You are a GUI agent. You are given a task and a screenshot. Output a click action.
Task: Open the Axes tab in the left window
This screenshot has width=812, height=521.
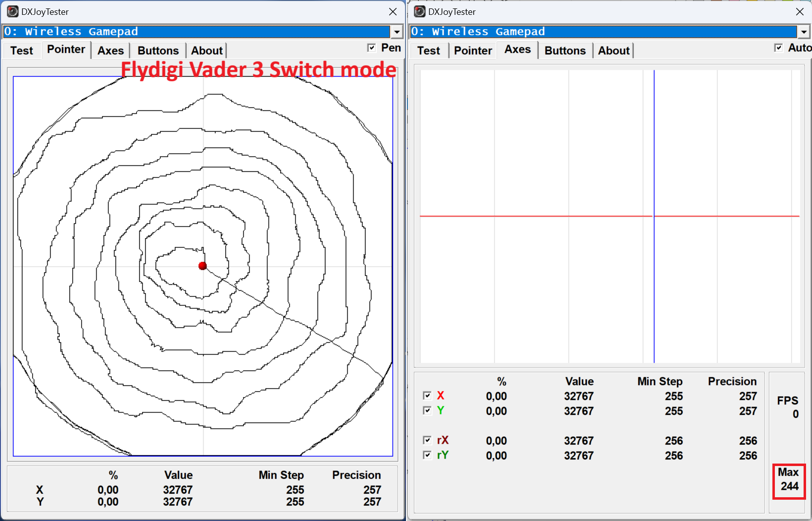[110, 51]
